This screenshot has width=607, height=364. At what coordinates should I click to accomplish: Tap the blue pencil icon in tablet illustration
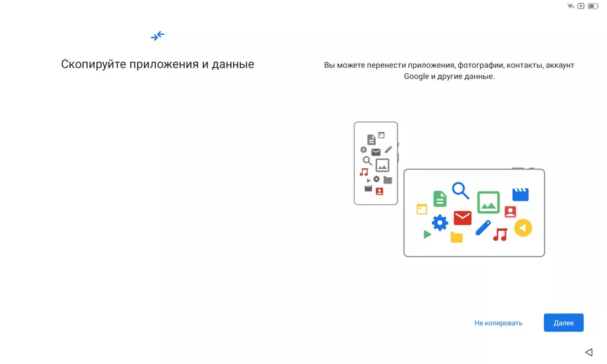(482, 228)
